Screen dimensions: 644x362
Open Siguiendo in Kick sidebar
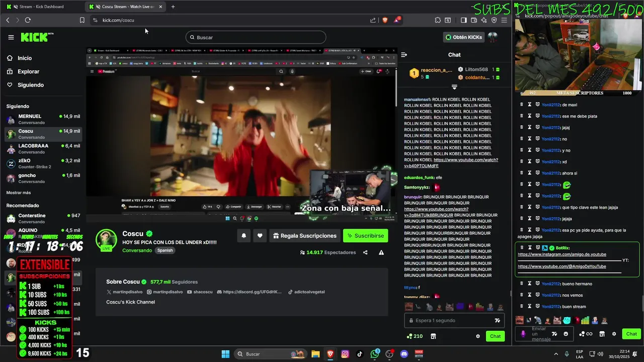pos(30,85)
